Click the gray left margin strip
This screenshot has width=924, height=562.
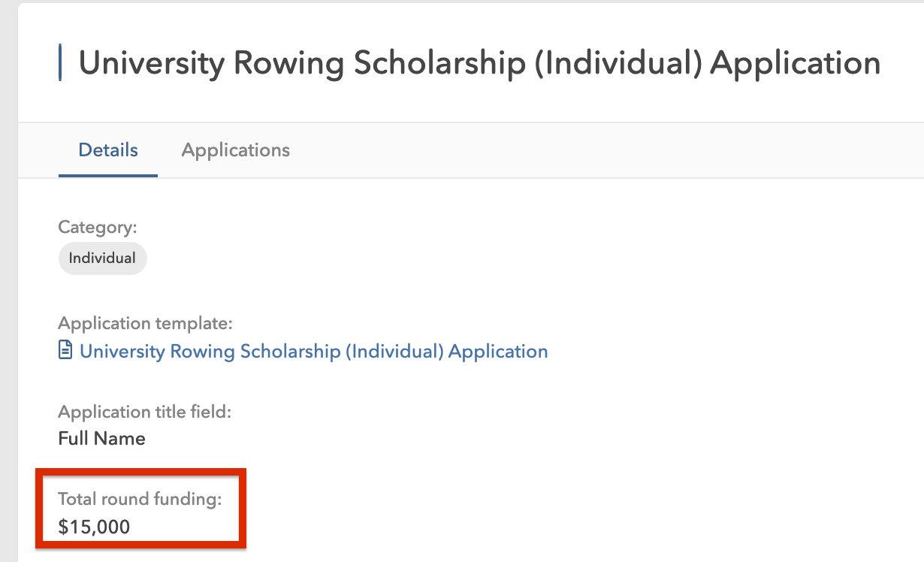pos(8,301)
